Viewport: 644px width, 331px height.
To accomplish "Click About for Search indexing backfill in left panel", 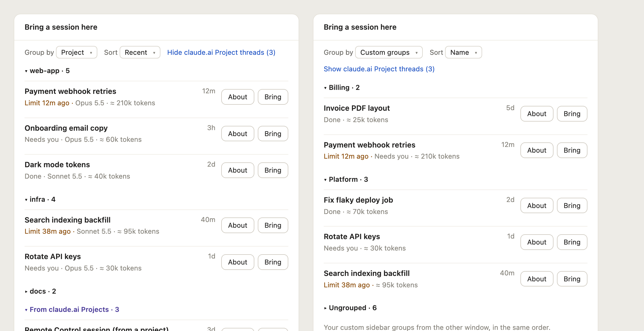I will (x=238, y=225).
